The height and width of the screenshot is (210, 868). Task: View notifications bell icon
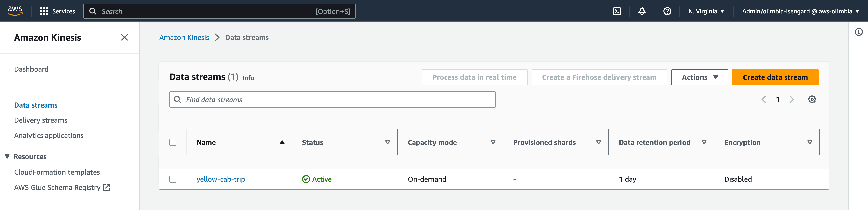642,11
